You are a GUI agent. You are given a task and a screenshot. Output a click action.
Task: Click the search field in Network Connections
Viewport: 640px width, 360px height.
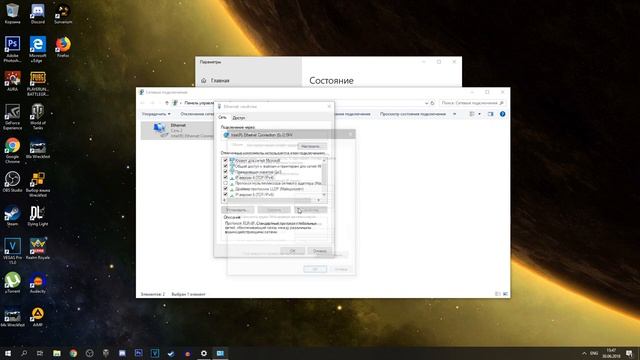pyautogui.click(x=472, y=103)
